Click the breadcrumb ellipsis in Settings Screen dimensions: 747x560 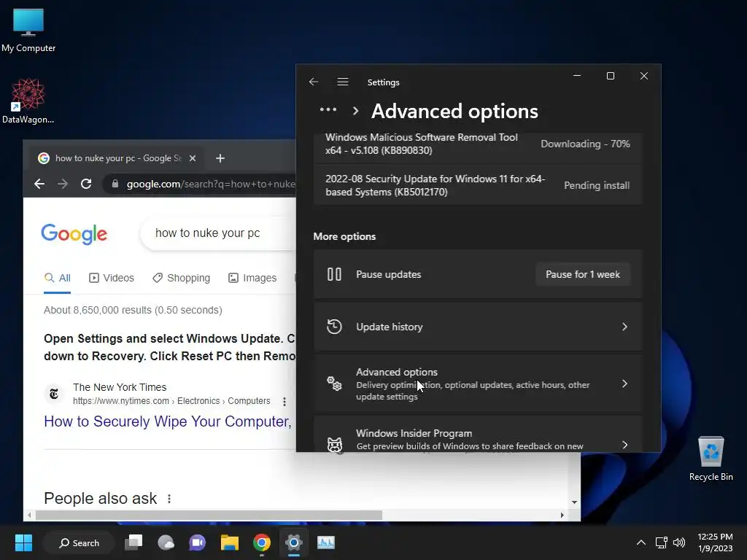coord(328,110)
